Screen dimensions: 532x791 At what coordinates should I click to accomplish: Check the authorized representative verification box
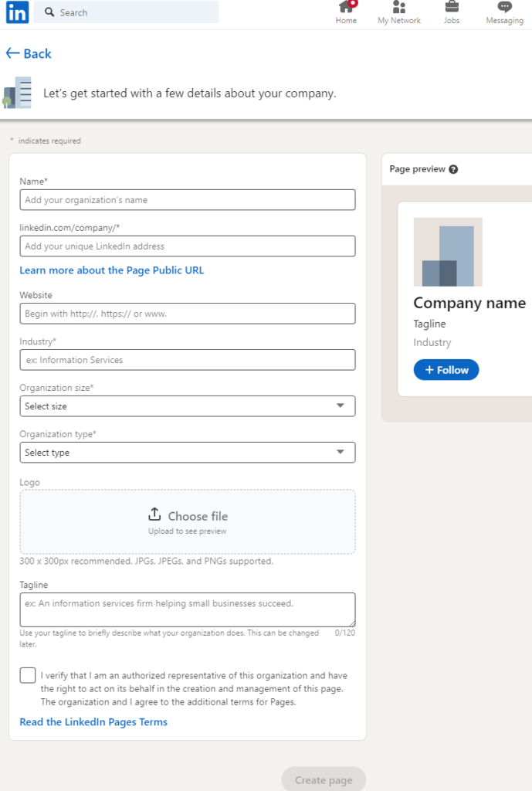click(x=28, y=675)
